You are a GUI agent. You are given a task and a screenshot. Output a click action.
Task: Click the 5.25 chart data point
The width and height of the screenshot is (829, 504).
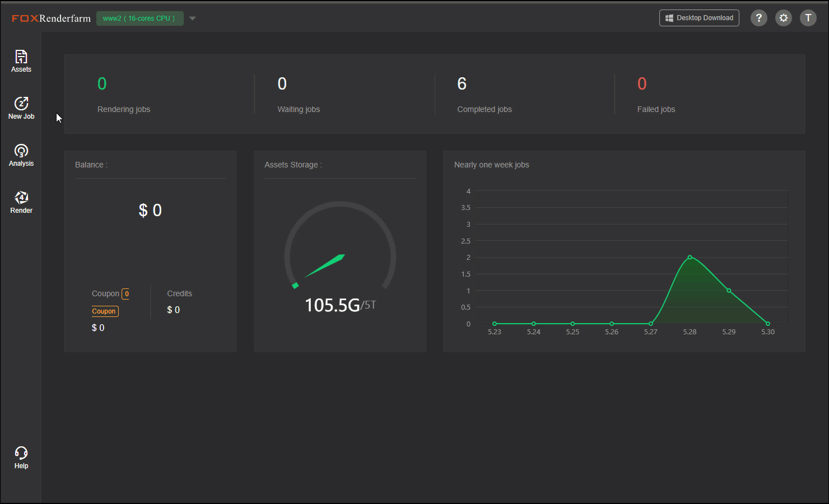point(572,324)
